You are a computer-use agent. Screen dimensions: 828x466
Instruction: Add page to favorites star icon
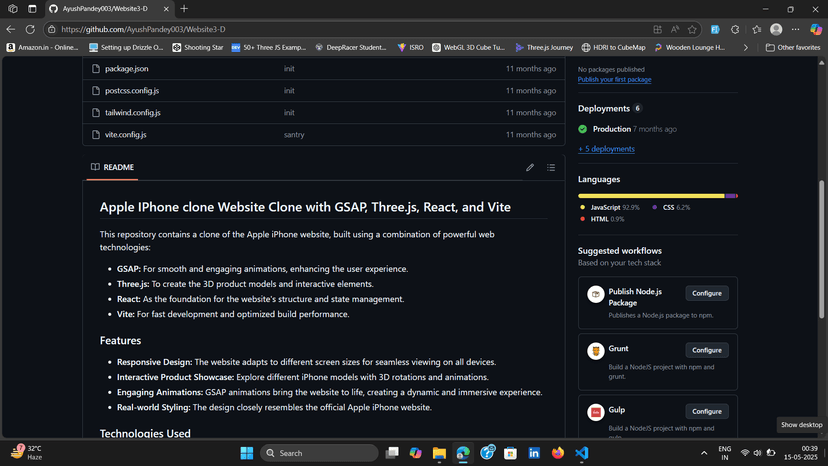[x=692, y=30]
